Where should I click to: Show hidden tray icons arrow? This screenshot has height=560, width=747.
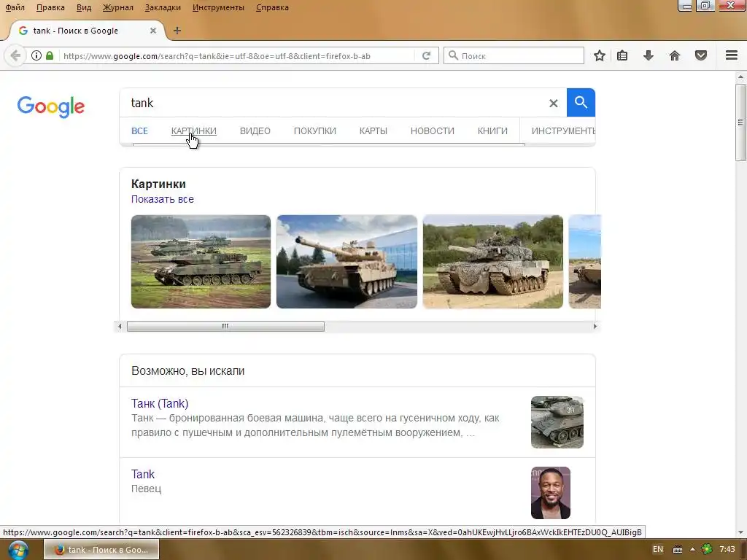click(x=692, y=550)
